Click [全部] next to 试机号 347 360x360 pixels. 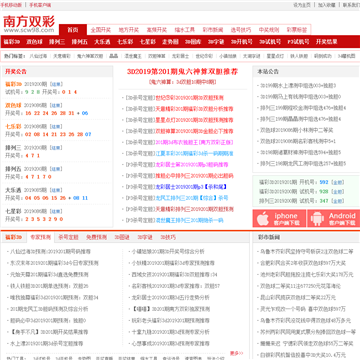338,201
